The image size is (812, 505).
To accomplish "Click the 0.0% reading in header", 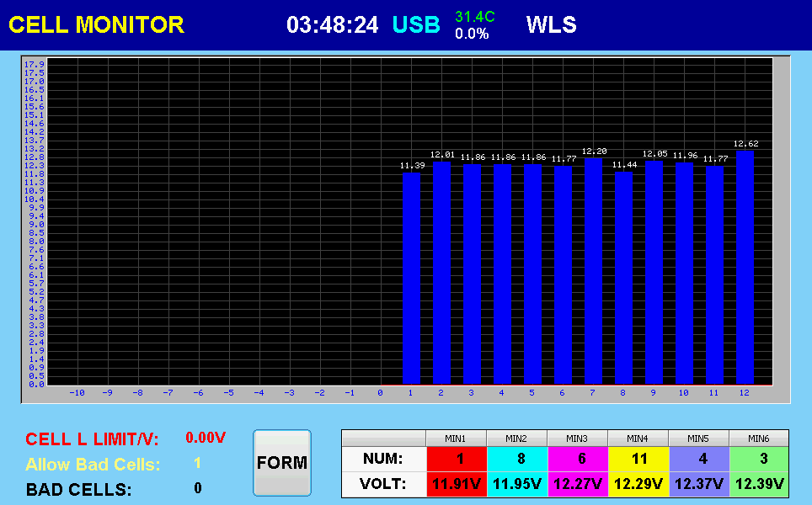I will pos(472,35).
